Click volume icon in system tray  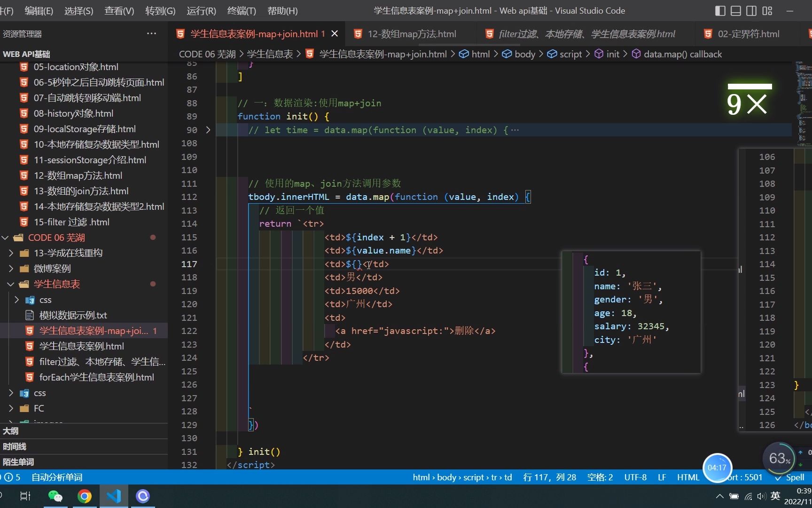[761, 496]
